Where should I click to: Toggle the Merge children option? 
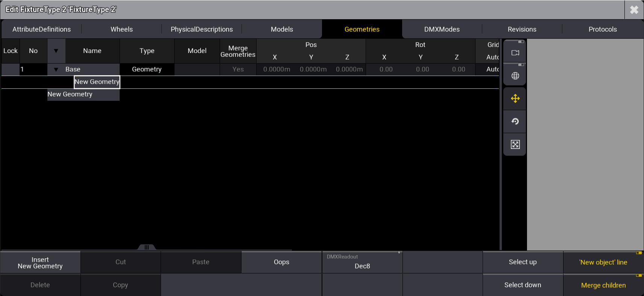coord(603,285)
